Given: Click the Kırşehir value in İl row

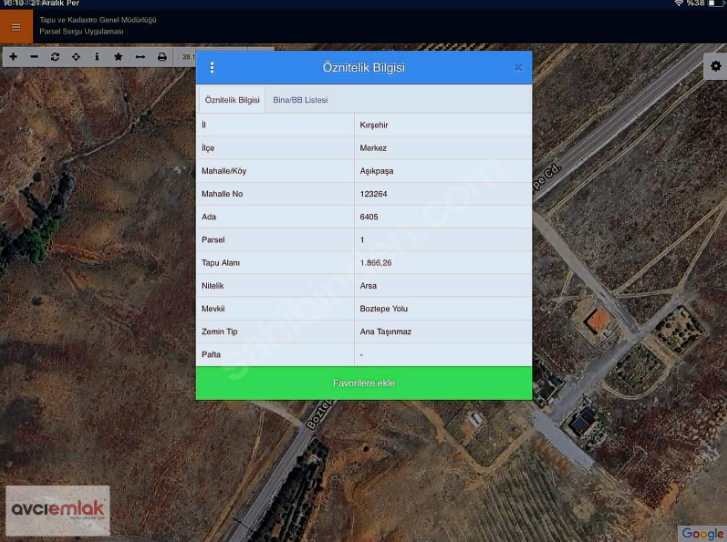Looking at the screenshot, I should coord(373,125).
